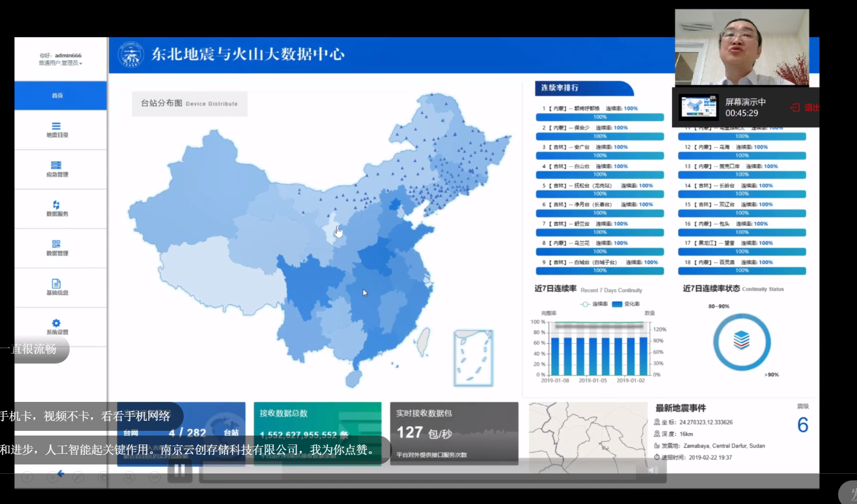Open the 数据服务 menu label
The height and width of the screenshot is (504, 857).
57,214
